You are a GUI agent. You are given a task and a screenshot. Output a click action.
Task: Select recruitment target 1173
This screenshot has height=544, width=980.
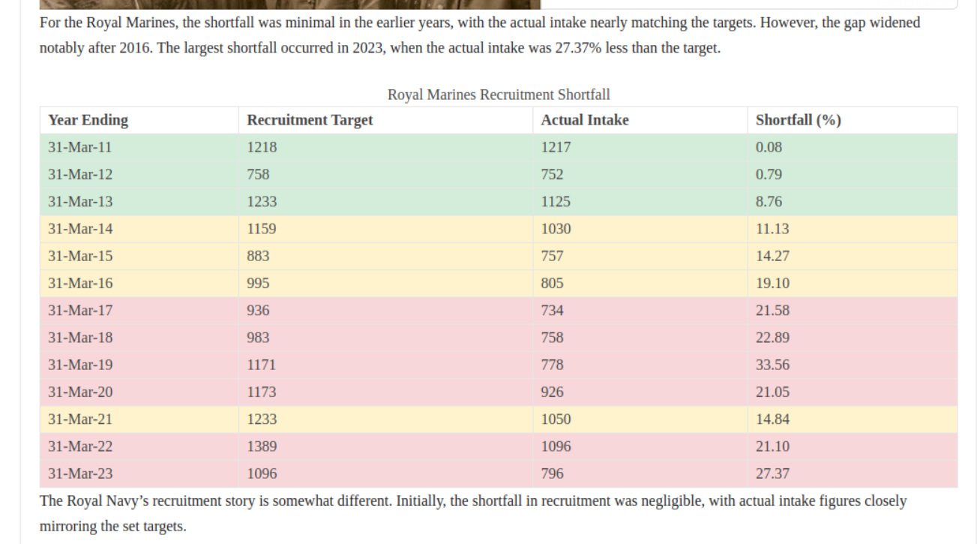386,392
